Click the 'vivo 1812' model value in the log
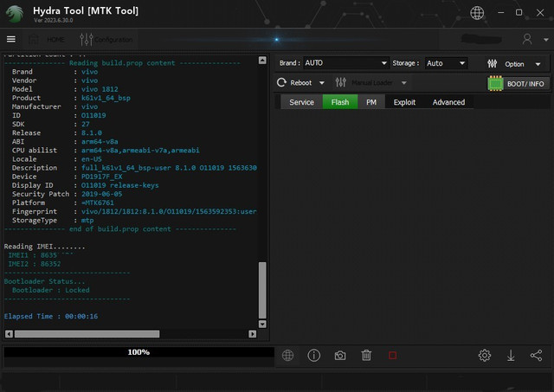554x392 pixels. coord(100,89)
